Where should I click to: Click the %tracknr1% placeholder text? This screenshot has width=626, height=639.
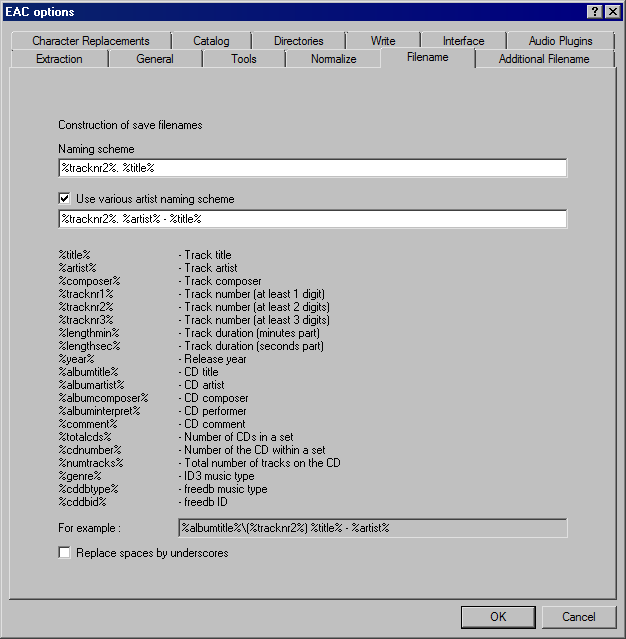click(86, 294)
